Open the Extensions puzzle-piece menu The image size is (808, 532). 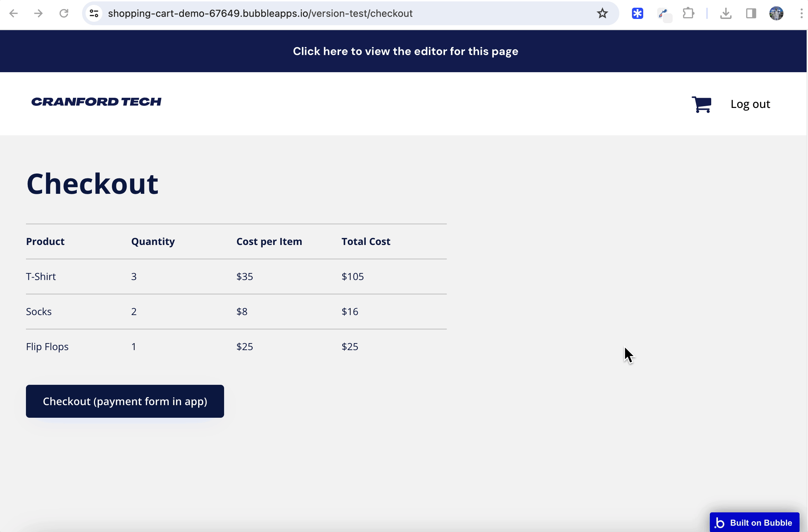(688, 13)
